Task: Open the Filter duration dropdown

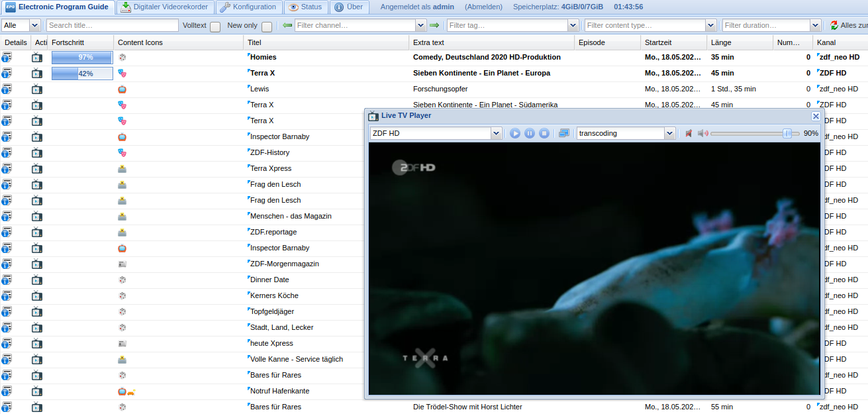Action: pos(816,25)
